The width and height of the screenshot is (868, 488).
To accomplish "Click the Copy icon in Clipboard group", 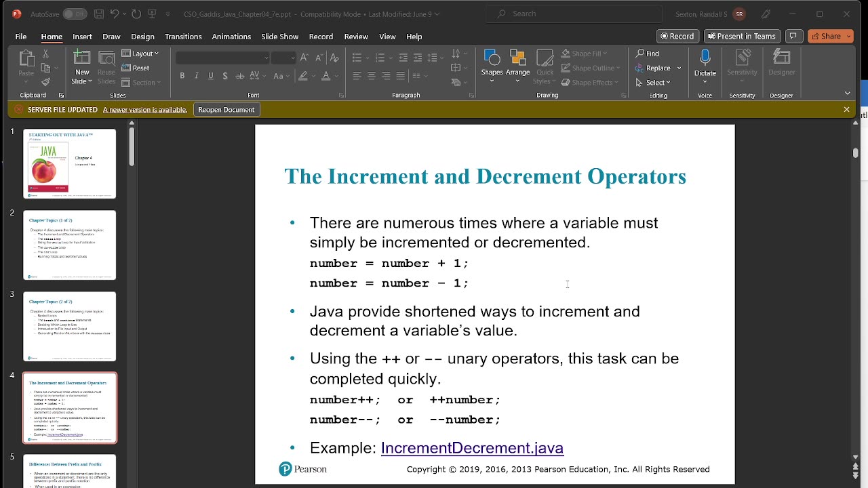I will (45, 68).
